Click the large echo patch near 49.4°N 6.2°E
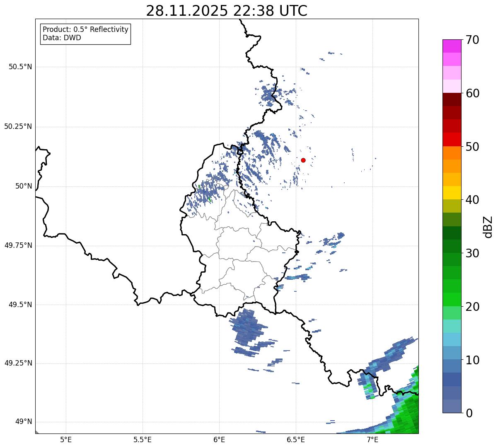The height and width of the screenshot is (448, 498). coord(247,327)
